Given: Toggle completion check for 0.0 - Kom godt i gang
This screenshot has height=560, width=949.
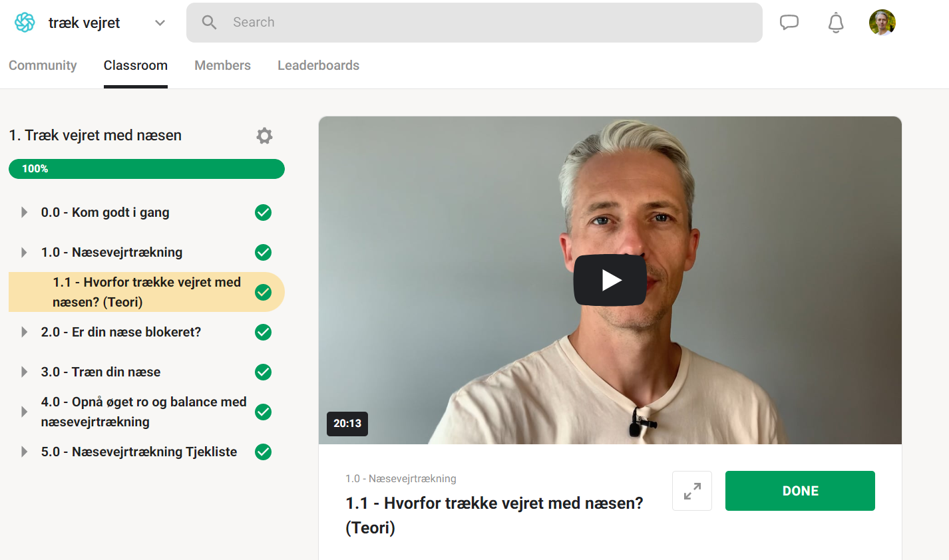Looking at the screenshot, I should pos(264,213).
